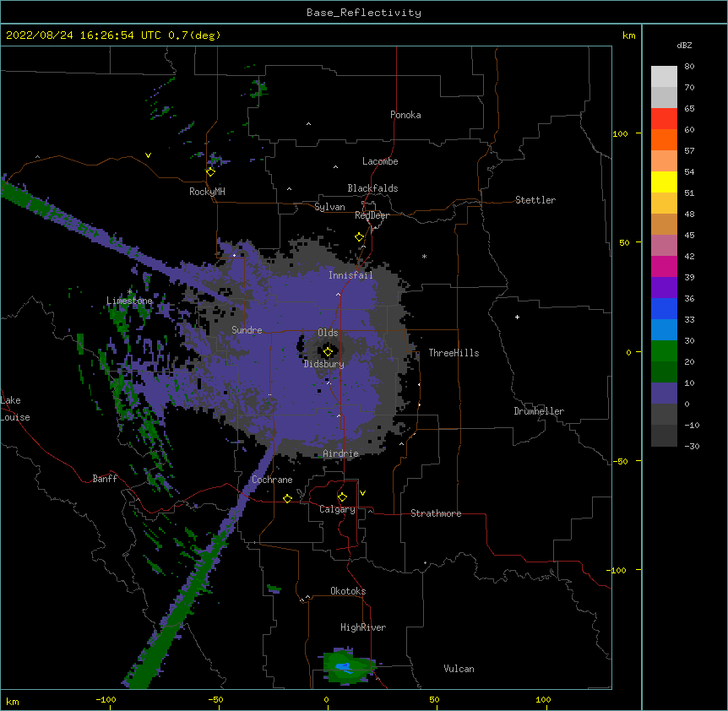Click the Airdrie city label
Screen dimensions: 728x711
pos(341,453)
